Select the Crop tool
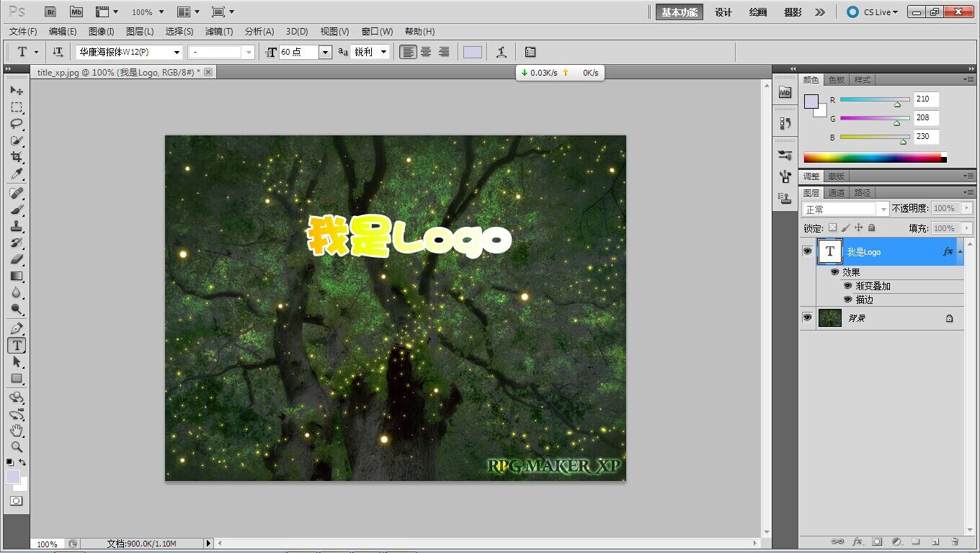The width and height of the screenshot is (980, 553). 17,157
